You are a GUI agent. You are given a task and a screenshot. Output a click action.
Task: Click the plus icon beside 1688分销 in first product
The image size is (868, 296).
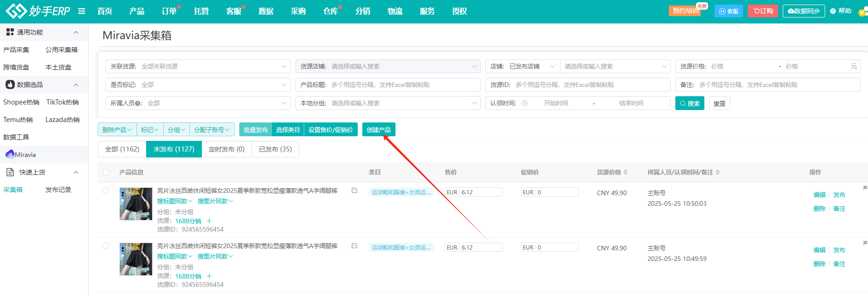[x=209, y=221]
